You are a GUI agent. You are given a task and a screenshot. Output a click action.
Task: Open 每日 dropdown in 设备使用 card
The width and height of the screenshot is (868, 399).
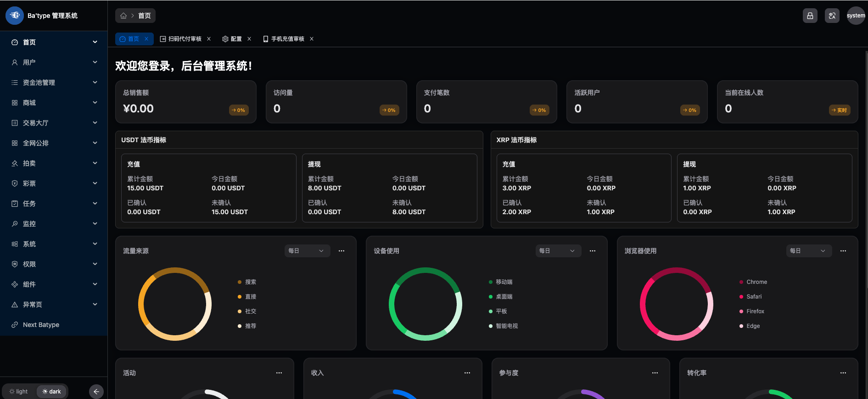(558, 251)
